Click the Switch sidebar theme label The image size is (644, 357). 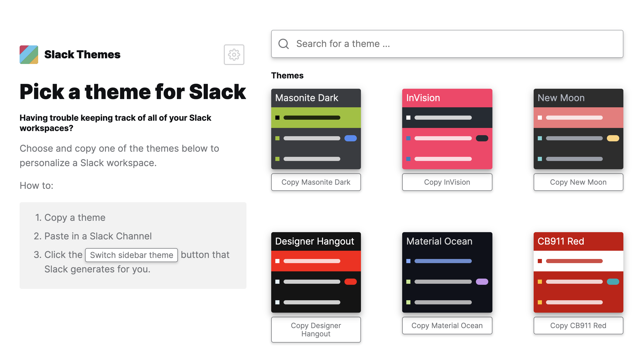pos(131,255)
